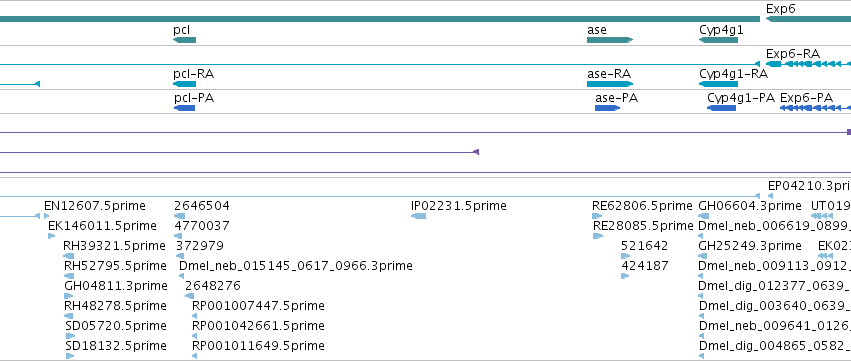Open the Exp6 gene label
The width and height of the screenshot is (851, 361).
(781, 9)
